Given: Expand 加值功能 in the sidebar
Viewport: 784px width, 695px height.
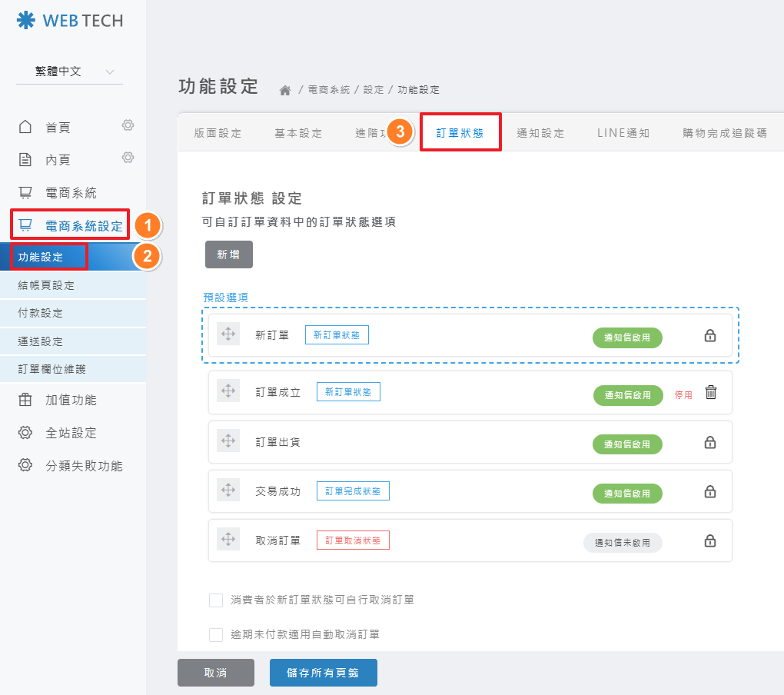Looking at the screenshot, I should tap(71, 401).
